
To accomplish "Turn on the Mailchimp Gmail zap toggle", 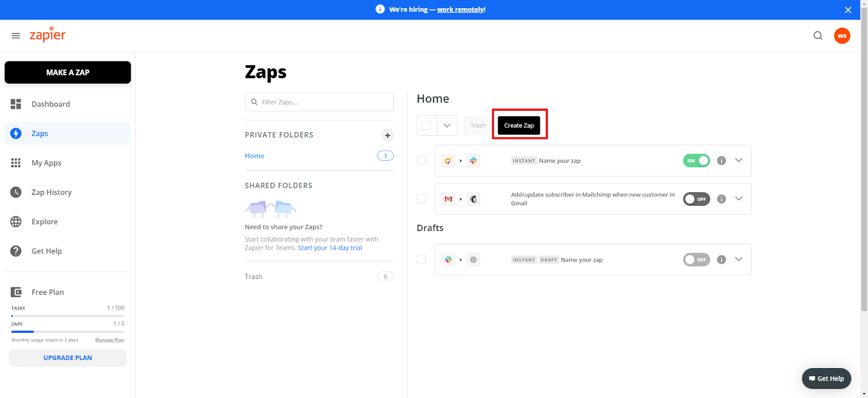I will point(697,199).
